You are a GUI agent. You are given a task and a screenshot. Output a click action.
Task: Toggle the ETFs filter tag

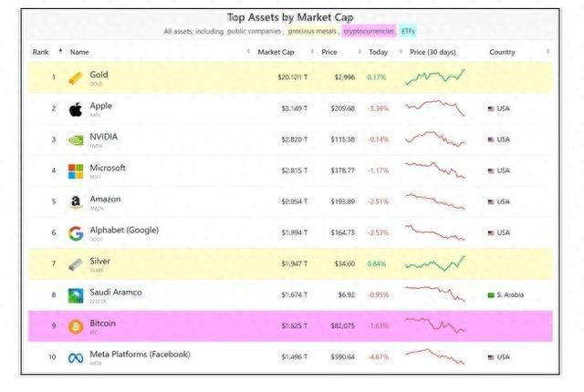tap(408, 31)
